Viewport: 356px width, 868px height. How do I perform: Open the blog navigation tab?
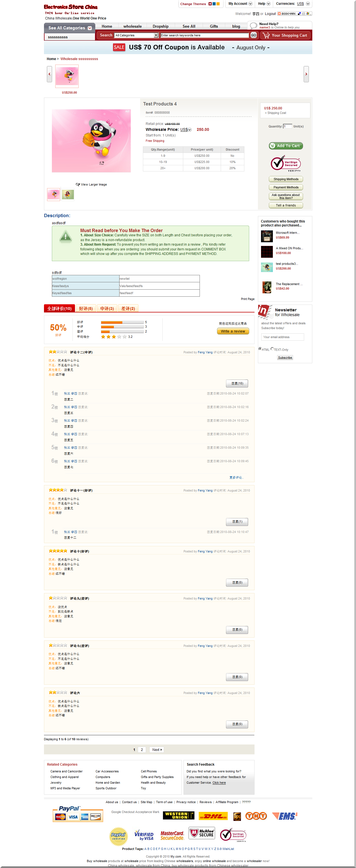pos(236,26)
